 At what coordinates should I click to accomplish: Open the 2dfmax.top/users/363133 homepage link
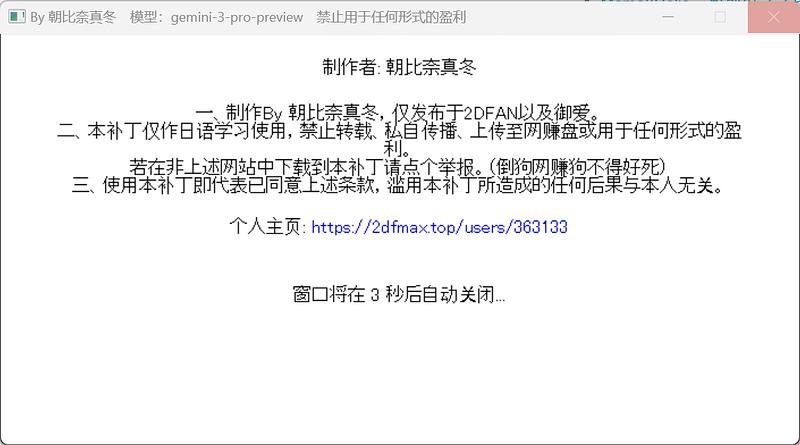(x=439, y=227)
